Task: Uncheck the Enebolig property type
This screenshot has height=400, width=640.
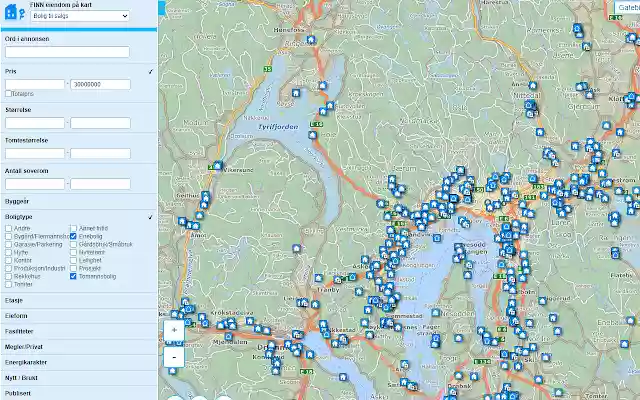Action: click(x=73, y=236)
